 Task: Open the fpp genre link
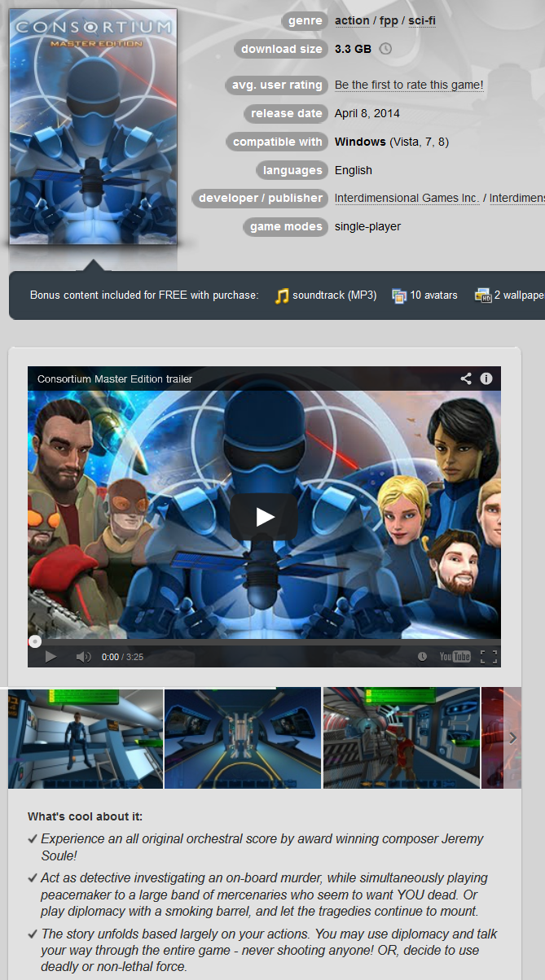(389, 20)
